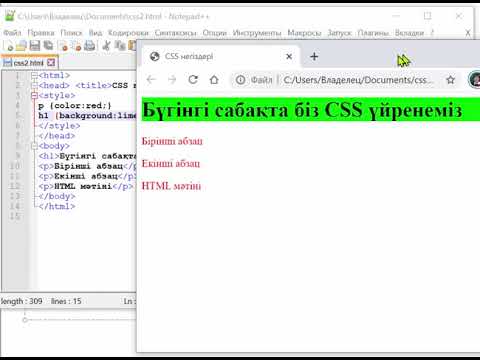The image size is (480, 360).
Task: Click the </html> closing tag line
Action: pos(57,206)
